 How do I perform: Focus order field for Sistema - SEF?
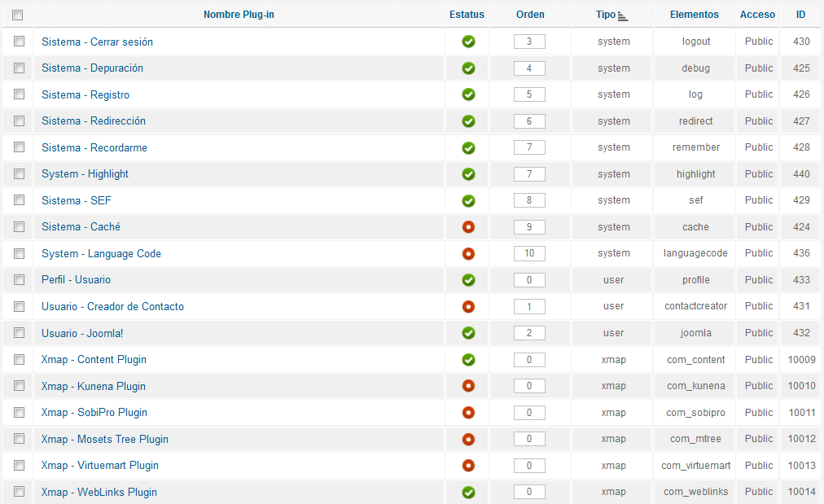pyautogui.click(x=529, y=200)
